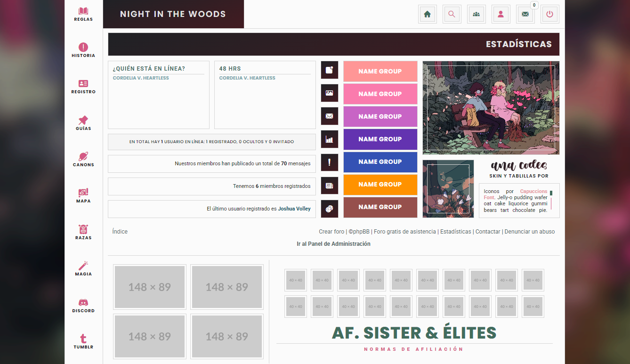Click the search magnifier icon
The image size is (630, 364).
tap(452, 14)
